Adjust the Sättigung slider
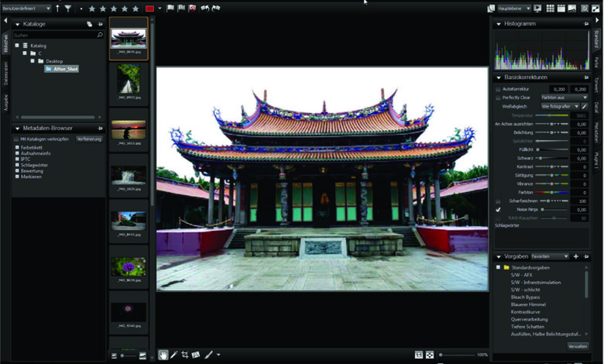604x364 pixels. [x=551, y=175]
